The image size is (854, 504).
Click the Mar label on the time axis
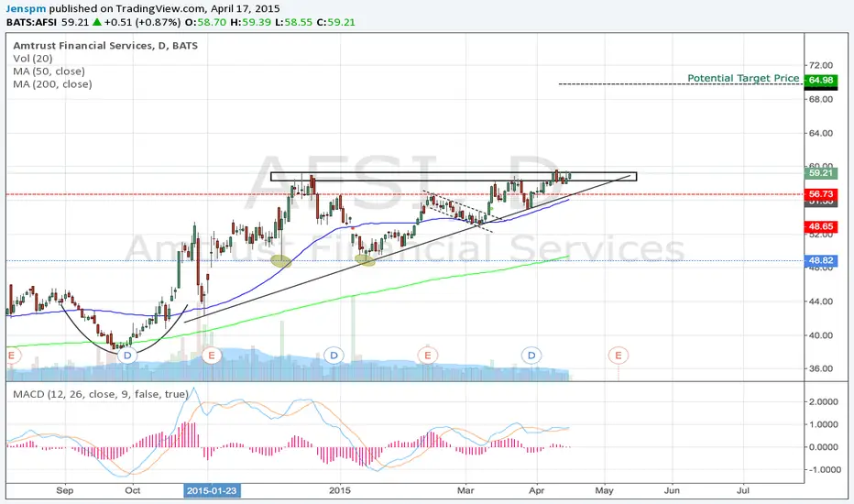(x=465, y=490)
